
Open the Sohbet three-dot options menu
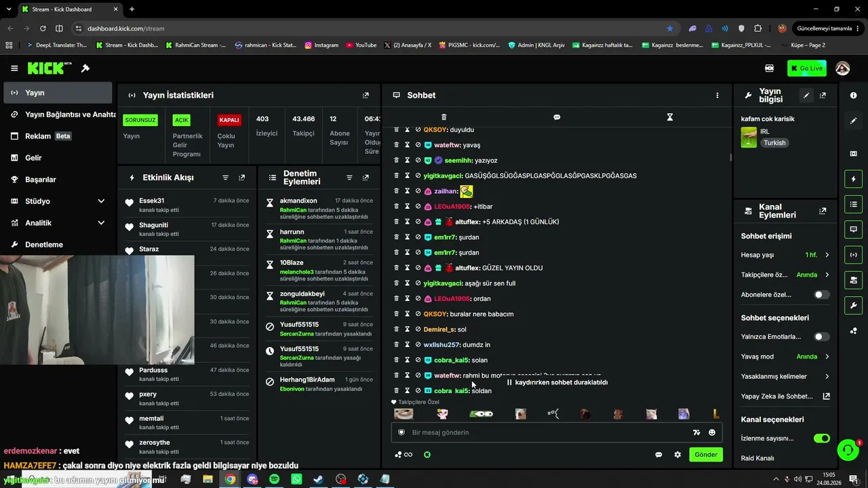[717, 96]
